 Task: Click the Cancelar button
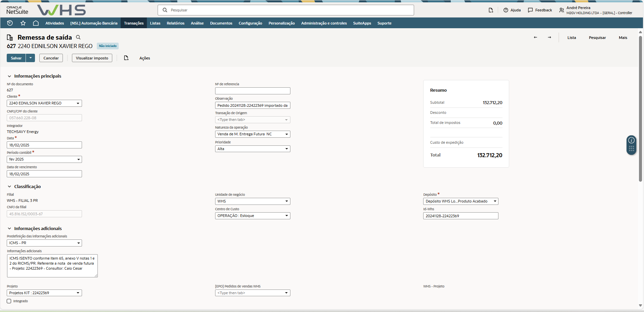51,58
